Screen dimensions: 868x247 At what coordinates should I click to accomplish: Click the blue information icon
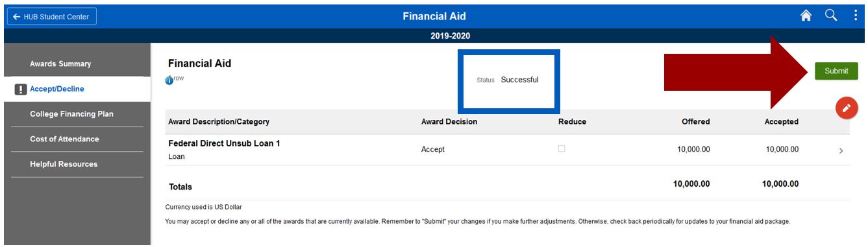tap(169, 80)
